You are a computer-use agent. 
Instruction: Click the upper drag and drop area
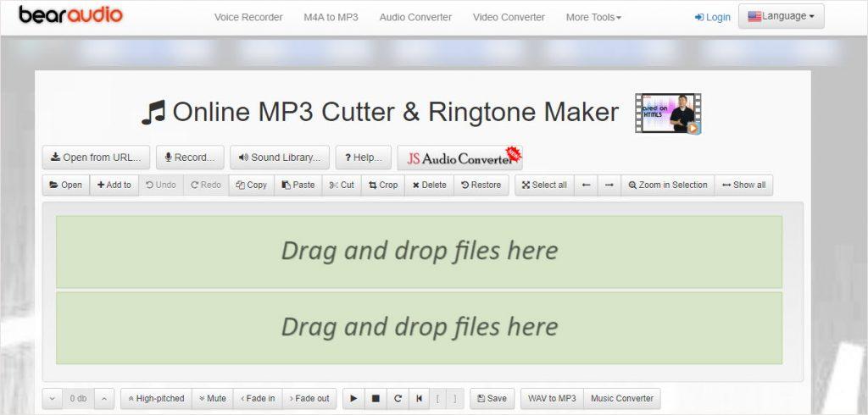[x=419, y=252]
